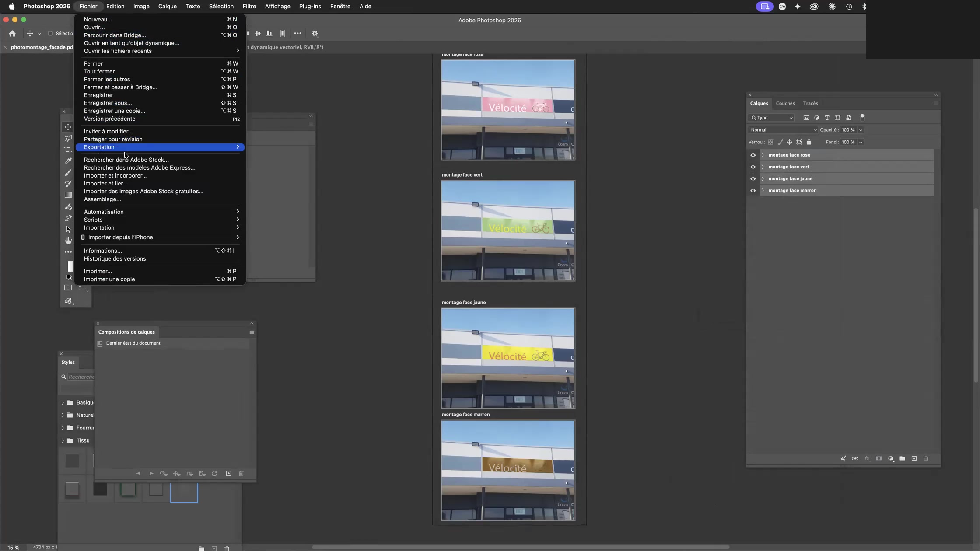
Task: Toggle lock position in Layers panel
Action: pos(789,142)
